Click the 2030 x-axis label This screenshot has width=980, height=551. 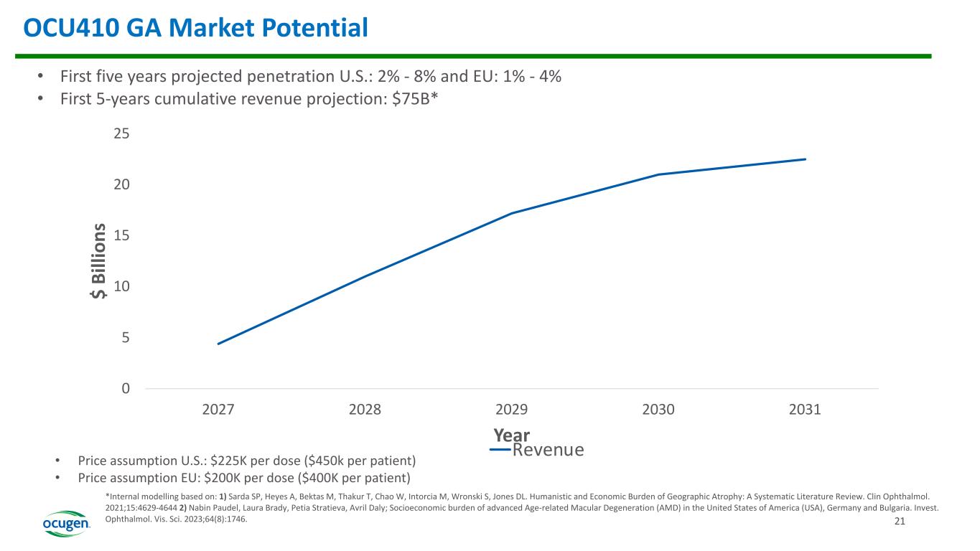tap(658, 410)
